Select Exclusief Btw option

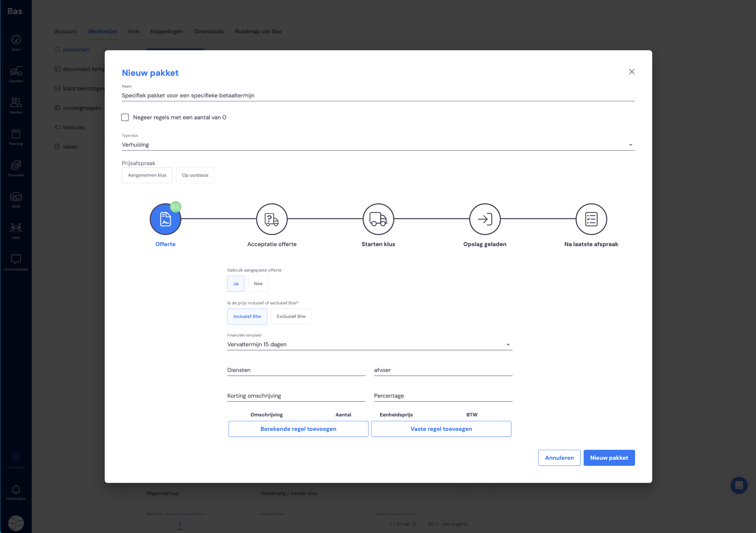291,316
